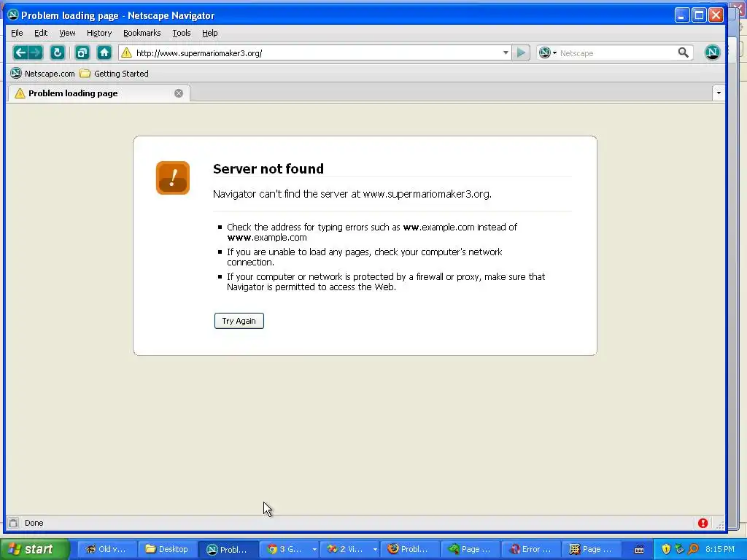The width and height of the screenshot is (747, 560).
Task: Go back with the left arrow button
Action: point(20,52)
